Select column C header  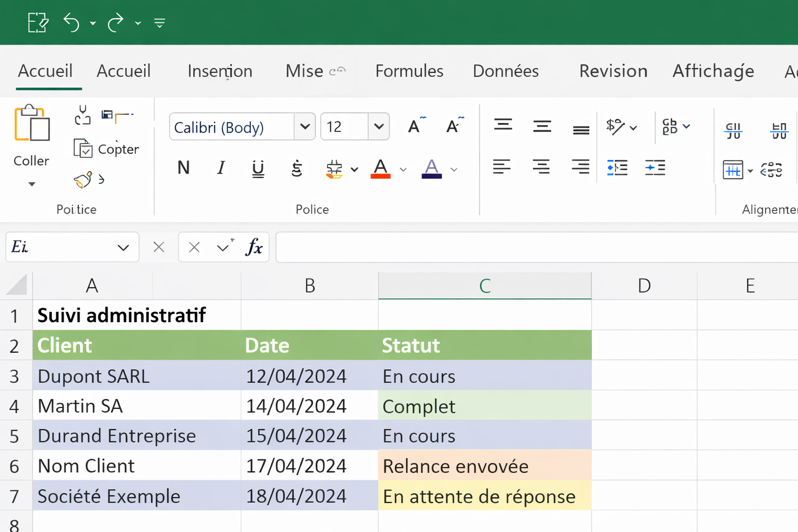click(484, 286)
